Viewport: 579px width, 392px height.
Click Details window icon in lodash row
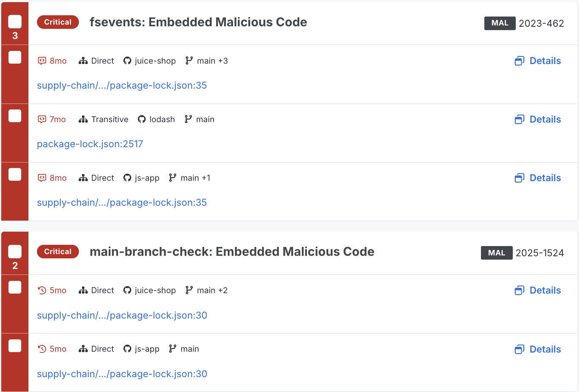[x=519, y=120]
